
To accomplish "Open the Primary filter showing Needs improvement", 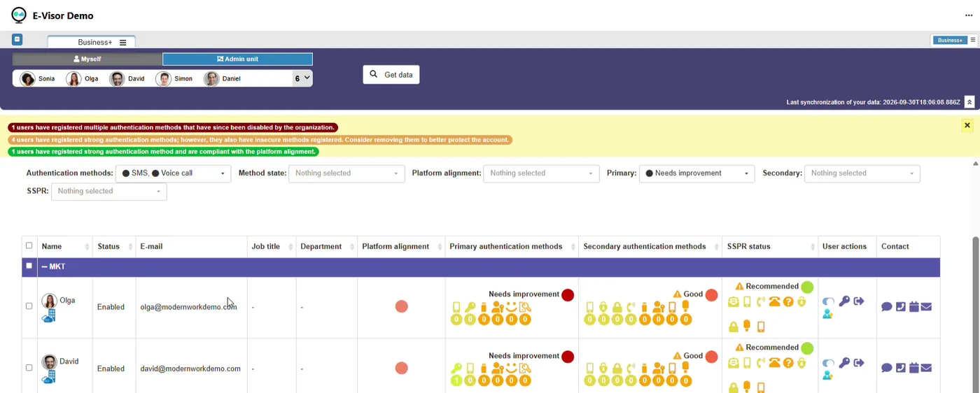I will tap(697, 173).
